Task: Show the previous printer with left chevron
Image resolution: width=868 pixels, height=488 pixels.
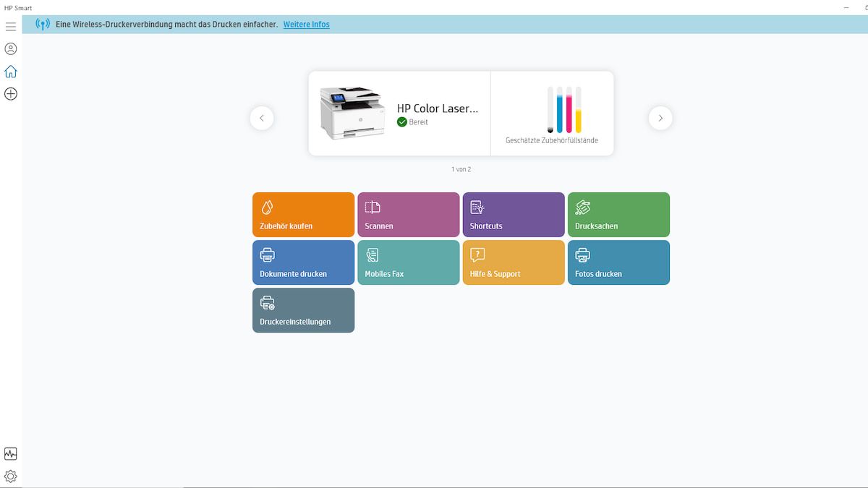Action: click(x=262, y=118)
